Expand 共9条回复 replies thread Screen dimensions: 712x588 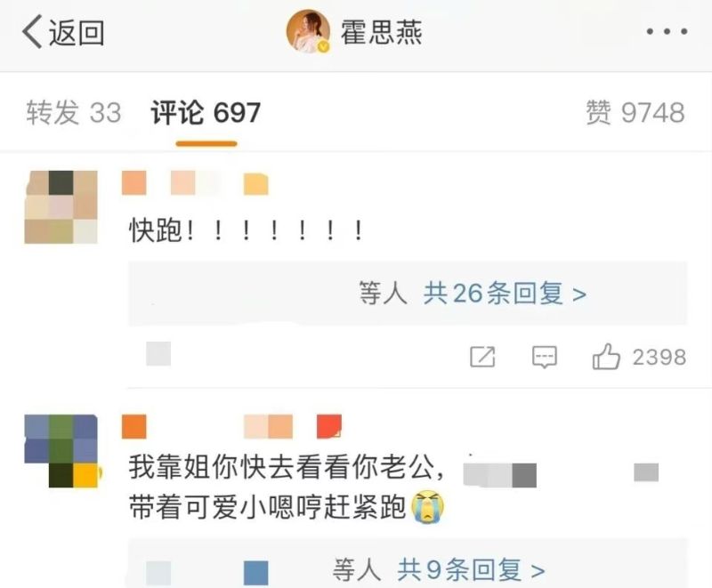(471, 569)
